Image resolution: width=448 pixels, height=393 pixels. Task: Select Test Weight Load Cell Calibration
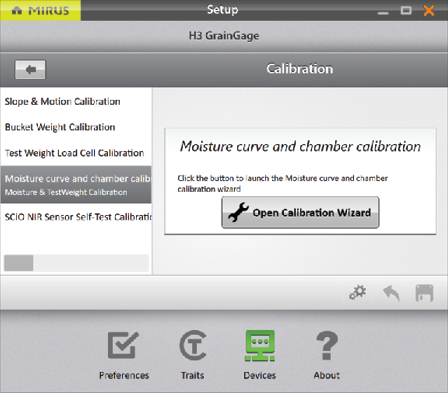click(x=76, y=153)
